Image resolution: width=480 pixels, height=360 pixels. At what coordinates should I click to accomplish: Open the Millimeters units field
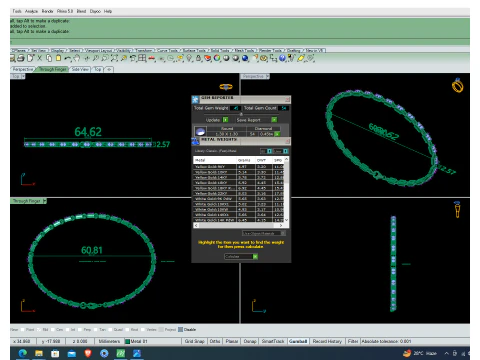pos(109,341)
